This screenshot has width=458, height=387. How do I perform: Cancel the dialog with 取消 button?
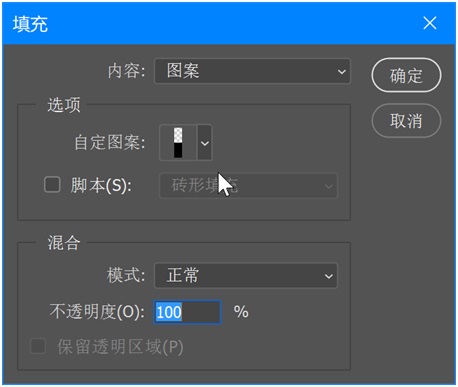point(406,120)
